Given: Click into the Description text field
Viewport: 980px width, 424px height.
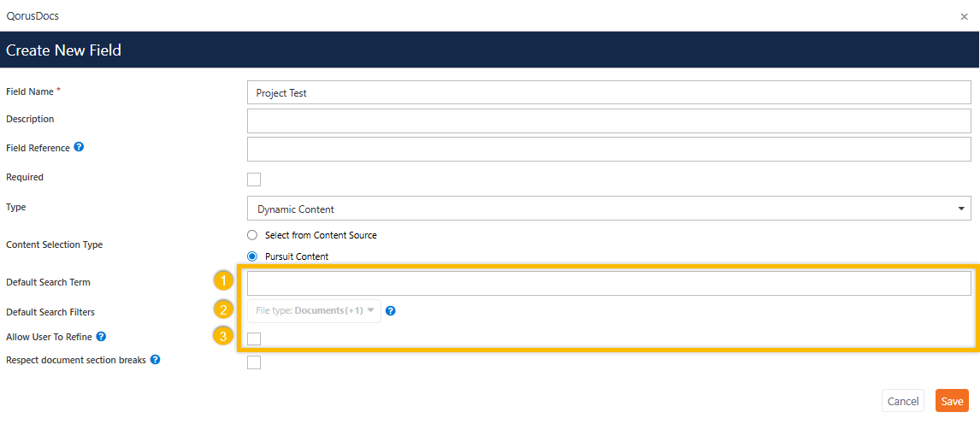Looking at the screenshot, I should [x=608, y=121].
